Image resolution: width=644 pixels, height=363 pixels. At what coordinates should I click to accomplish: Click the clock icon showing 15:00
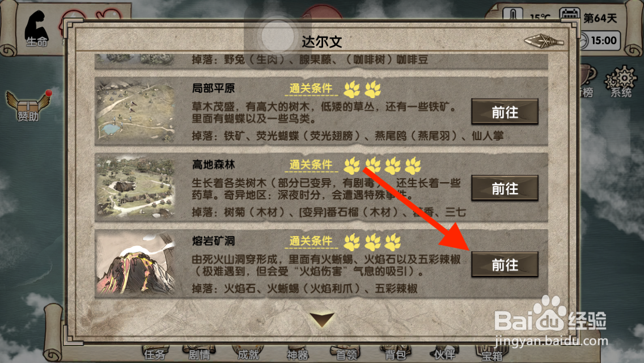click(584, 40)
